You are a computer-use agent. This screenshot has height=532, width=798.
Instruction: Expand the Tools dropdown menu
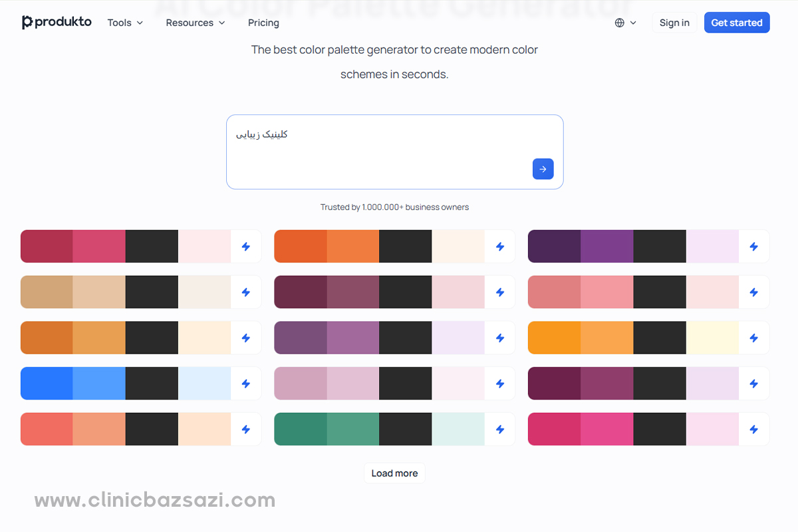pos(125,23)
